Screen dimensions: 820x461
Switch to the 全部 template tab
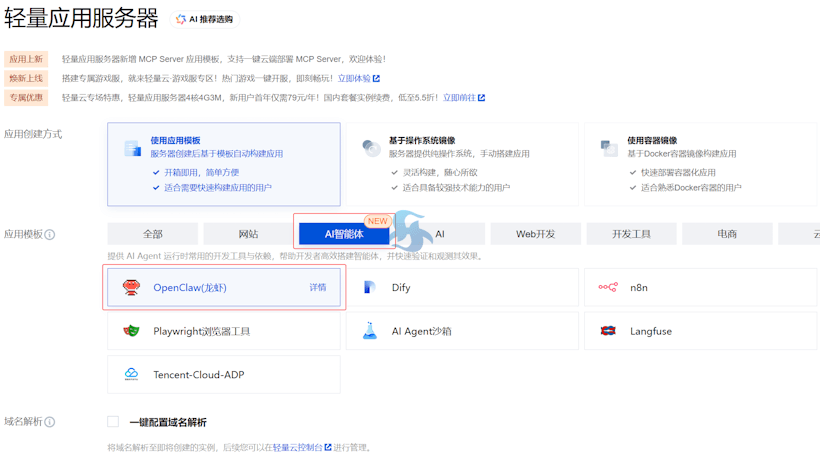pos(153,234)
